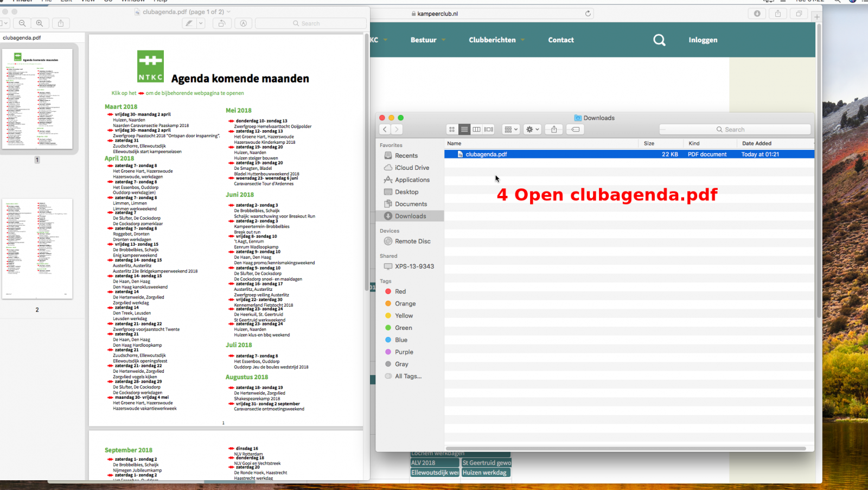Open the Help menu in the macOS menu bar

click(161, 1)
